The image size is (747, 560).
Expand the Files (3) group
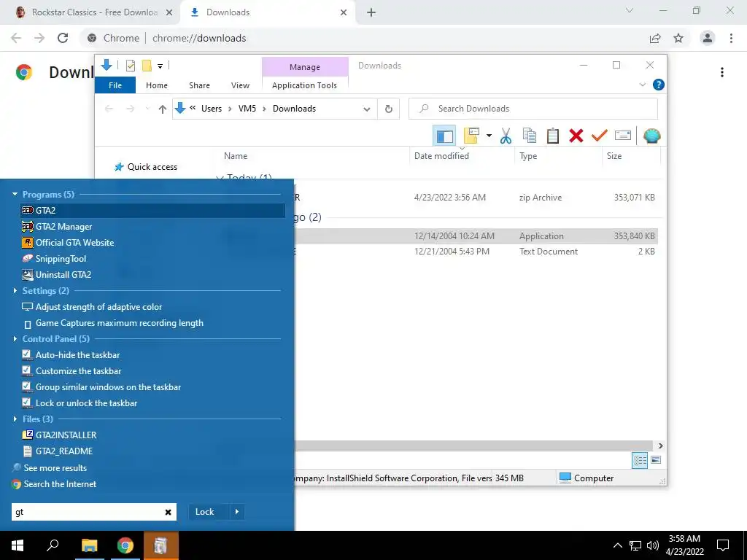(15, 419)
